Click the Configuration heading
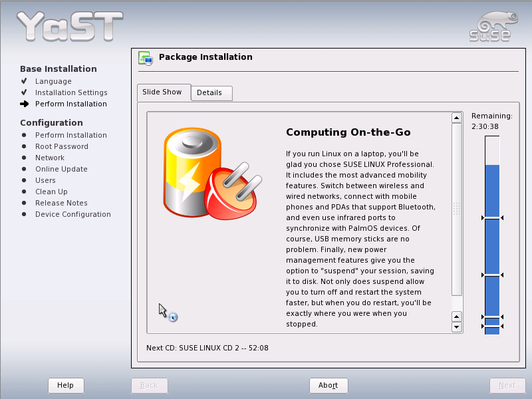This screenshot has height=399, width=532. click(51, 122)
